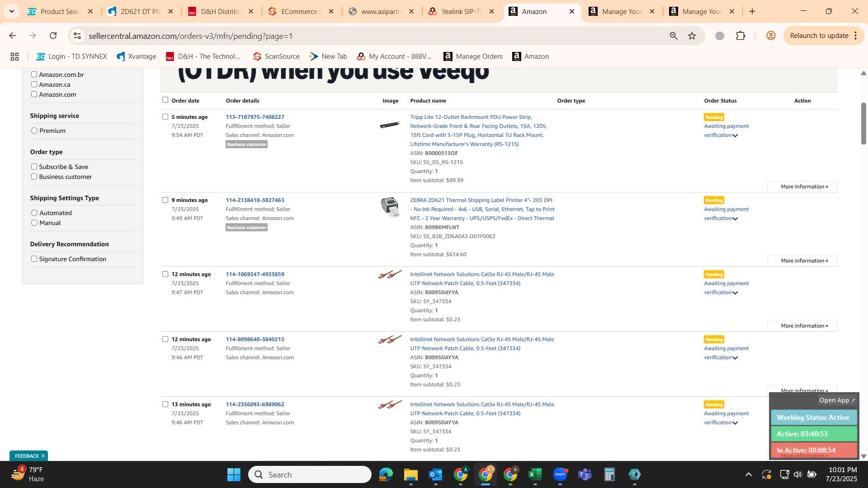Click Open App in time tracker widget
The width and height of the screenshot is (868, 488).
[837, 400]
